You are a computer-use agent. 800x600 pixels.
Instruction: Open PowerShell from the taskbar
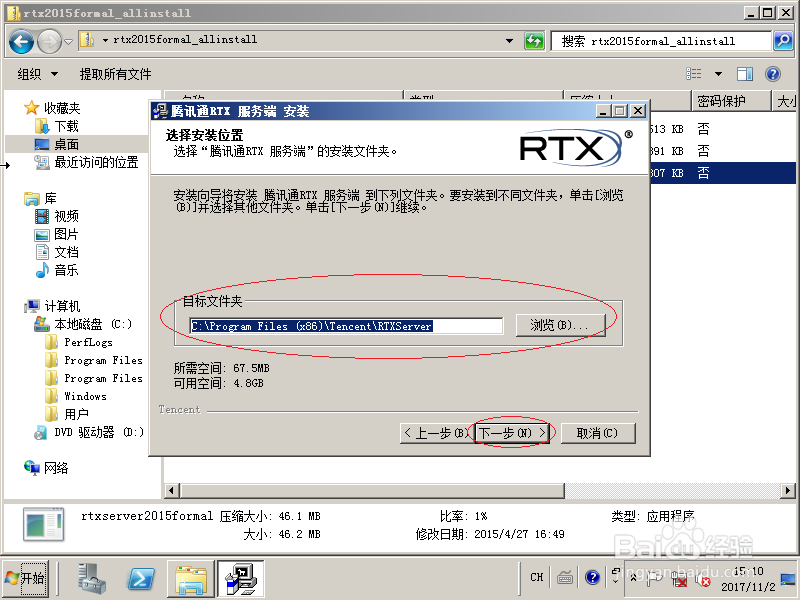point(141,579)
